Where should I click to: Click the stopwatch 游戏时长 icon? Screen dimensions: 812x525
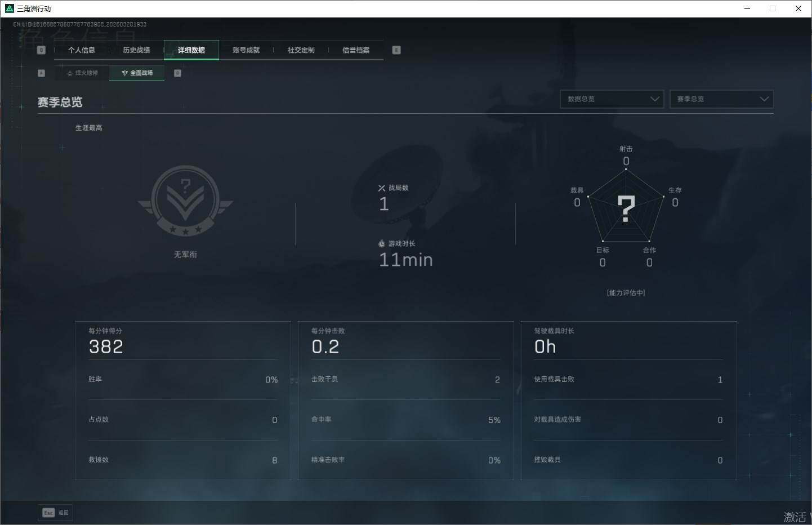click(x=382, y=244)
